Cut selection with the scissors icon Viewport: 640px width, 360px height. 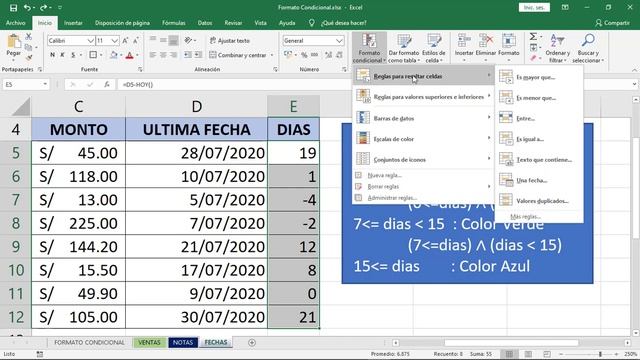tap(29, 37)
